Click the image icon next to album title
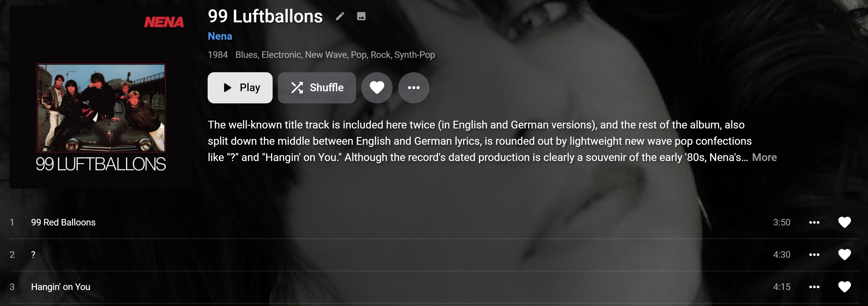Screen dimensions: 868x306 point(361,16)
